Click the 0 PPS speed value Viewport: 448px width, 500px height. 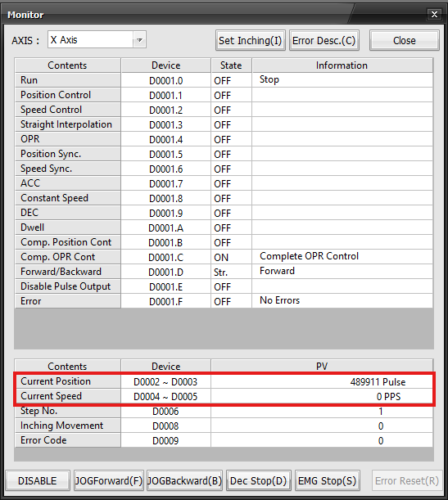(388, 397)
